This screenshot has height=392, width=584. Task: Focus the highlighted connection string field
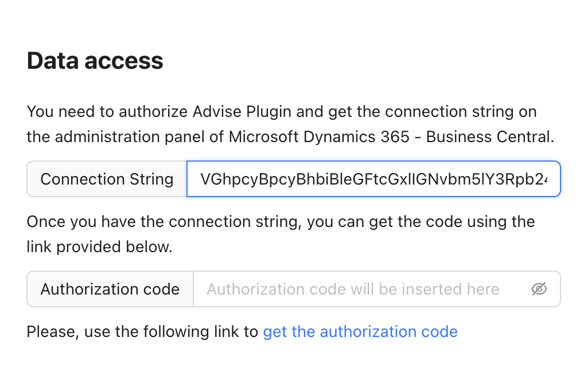click(x=373, y=179)
